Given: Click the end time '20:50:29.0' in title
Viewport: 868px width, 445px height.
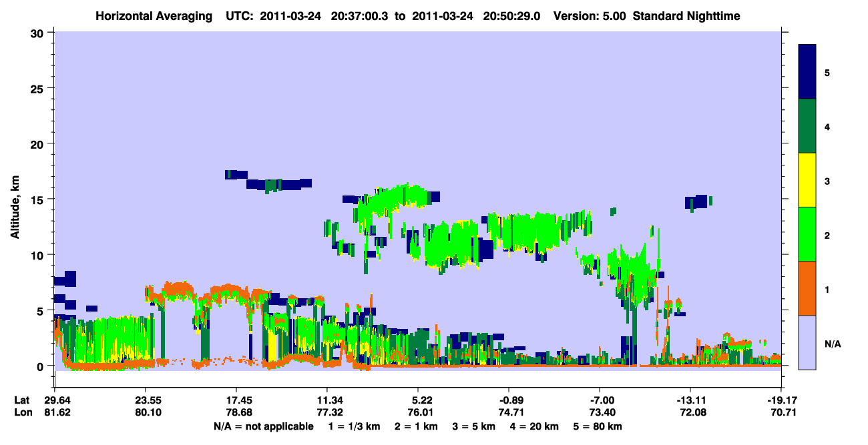Looking at the screenshot, I should click(513, 15).
